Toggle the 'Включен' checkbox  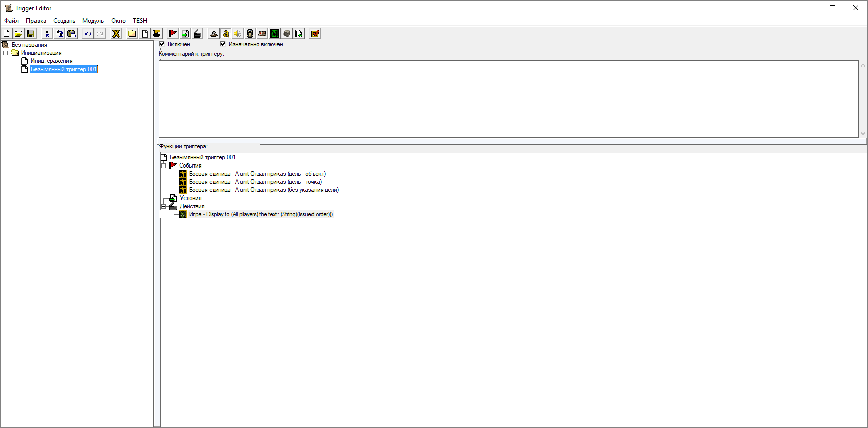162,44
